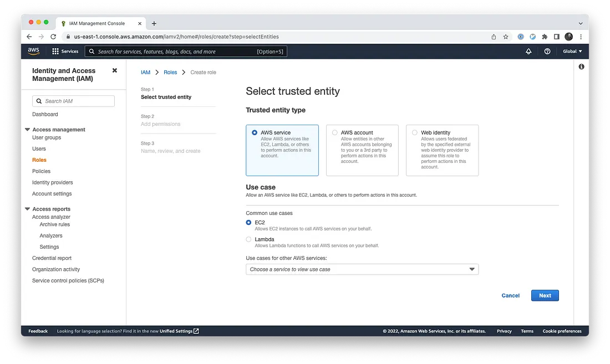Click the Search IAM input field
610x364 pixels.
74,101
